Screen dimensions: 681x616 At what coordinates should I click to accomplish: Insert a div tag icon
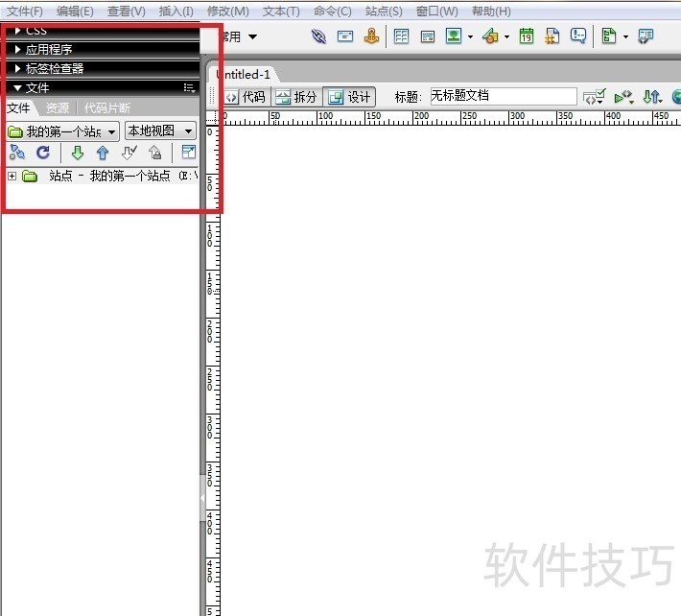(x=428, y=36)
